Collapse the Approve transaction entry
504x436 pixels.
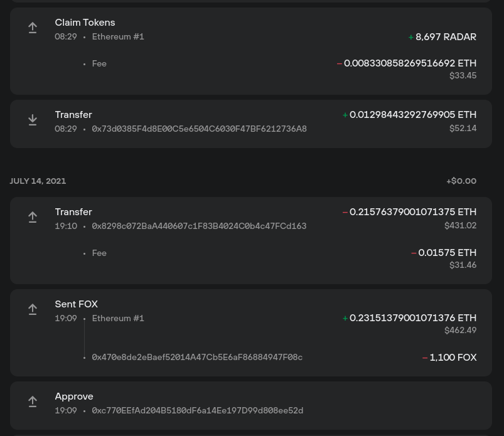point(73,396)
